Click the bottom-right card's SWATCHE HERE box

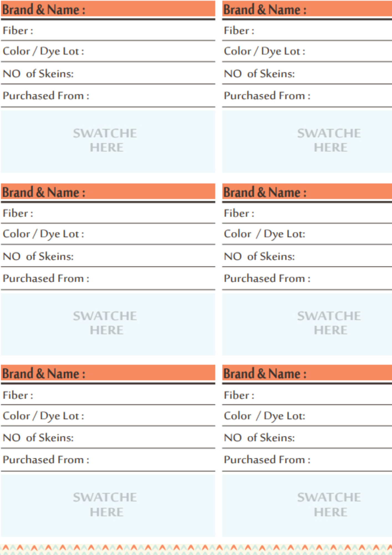point(307,505)
